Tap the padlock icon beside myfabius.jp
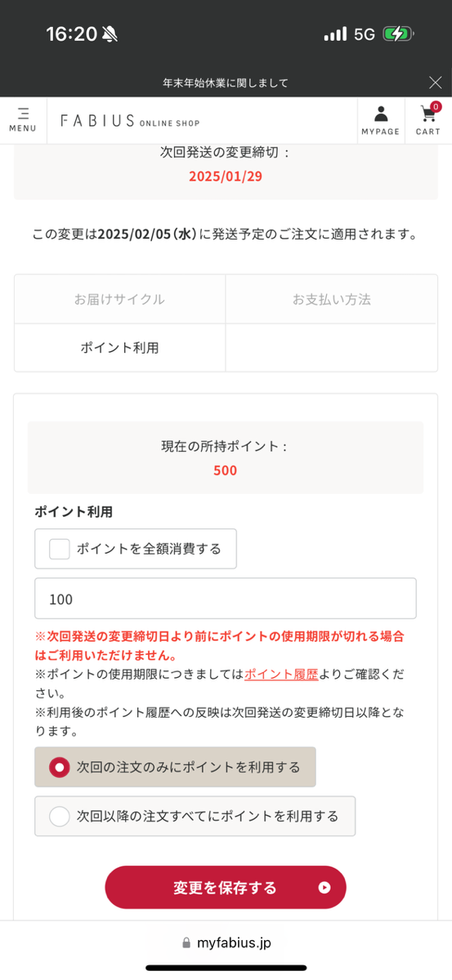This screenshot has width=452, height=980. pos(186,943)
